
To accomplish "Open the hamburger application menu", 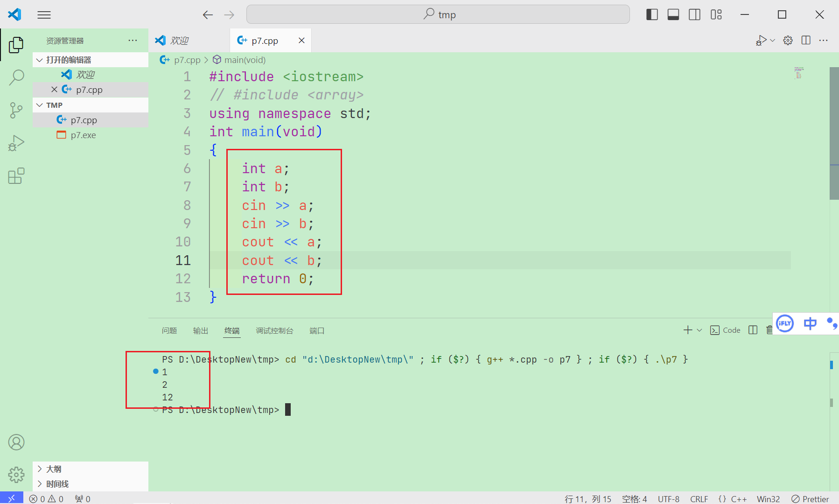I will pyautogui.click(x=44, y=15).
